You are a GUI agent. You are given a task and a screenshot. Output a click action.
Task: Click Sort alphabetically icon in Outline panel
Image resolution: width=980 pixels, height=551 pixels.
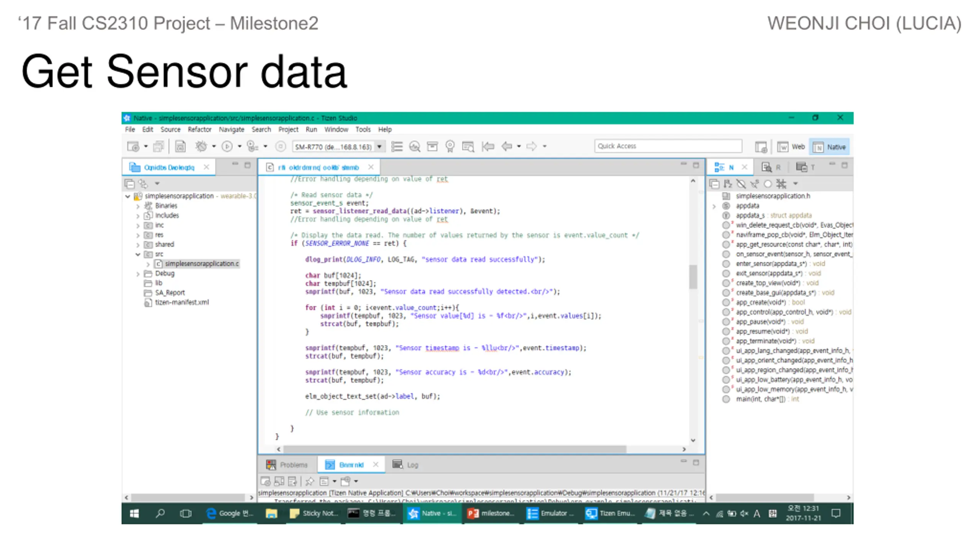click(728, 184)
